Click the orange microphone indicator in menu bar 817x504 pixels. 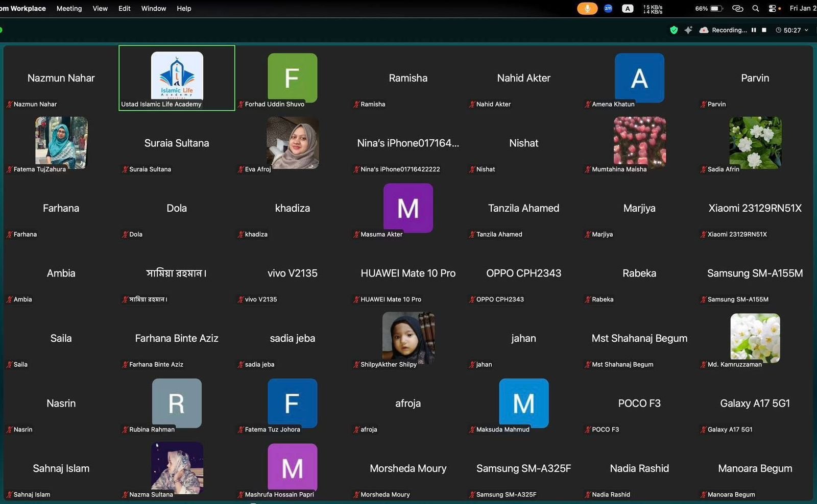pos(587,9)
